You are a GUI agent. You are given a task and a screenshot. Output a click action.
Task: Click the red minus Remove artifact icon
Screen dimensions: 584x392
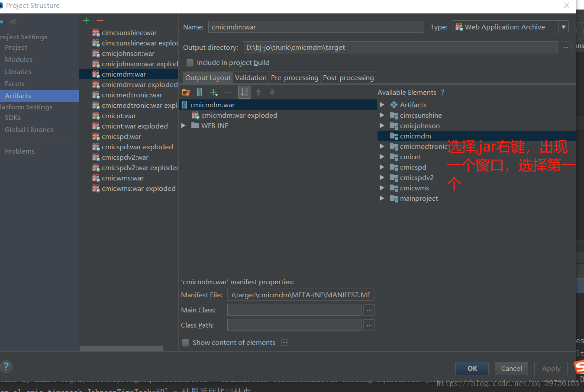pos(100,20)
